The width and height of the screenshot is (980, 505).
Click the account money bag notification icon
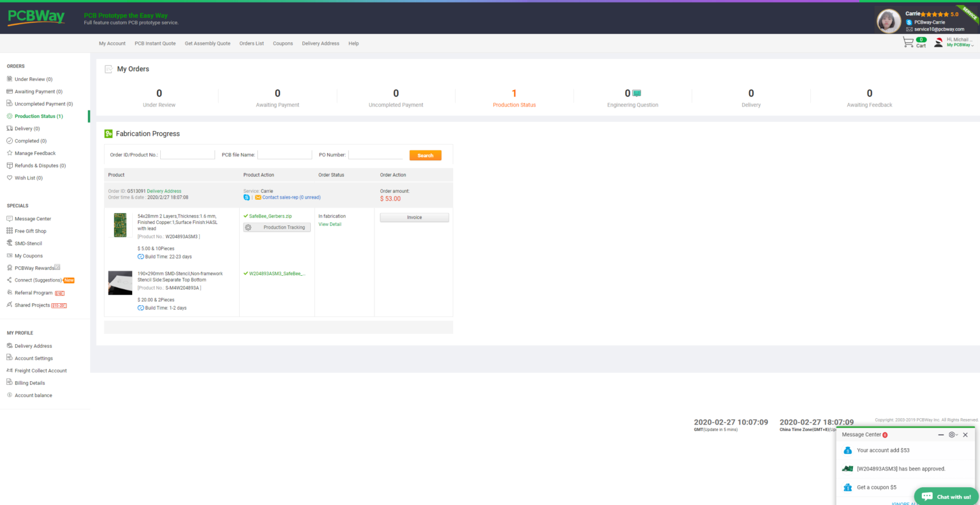pyautogui.click(x=847, y=450)
